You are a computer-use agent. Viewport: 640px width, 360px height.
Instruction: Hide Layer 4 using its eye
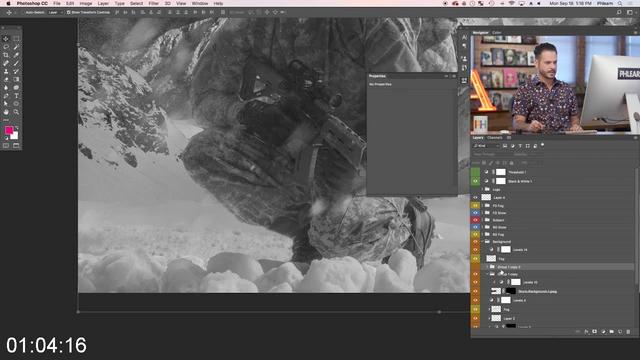[476, 198]
